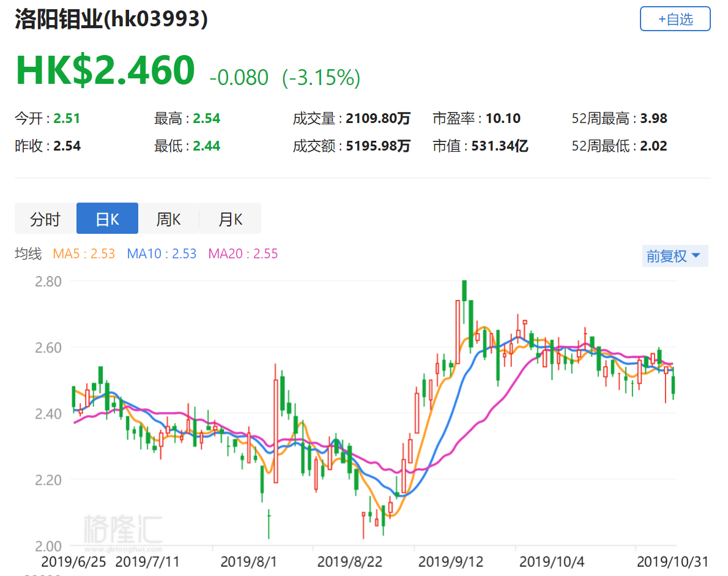Click the 2019/8/22 date axis label

[x=349, y=562]
